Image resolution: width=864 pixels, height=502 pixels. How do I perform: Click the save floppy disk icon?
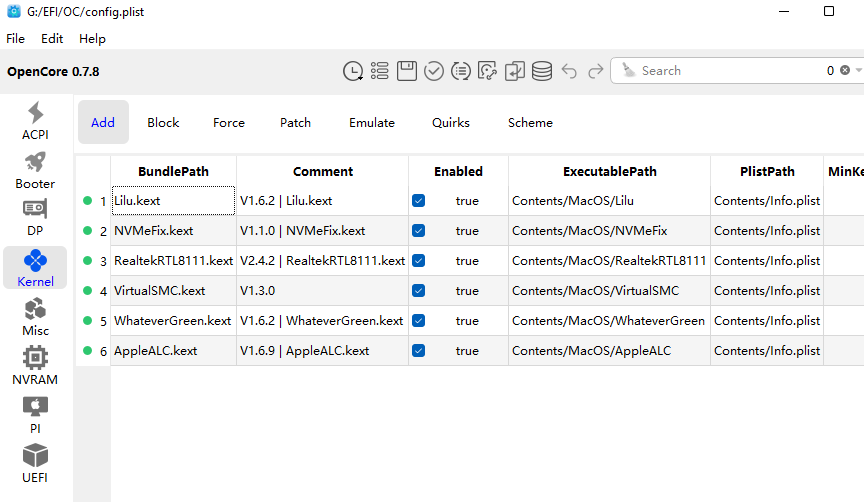[x=407, y=71]
